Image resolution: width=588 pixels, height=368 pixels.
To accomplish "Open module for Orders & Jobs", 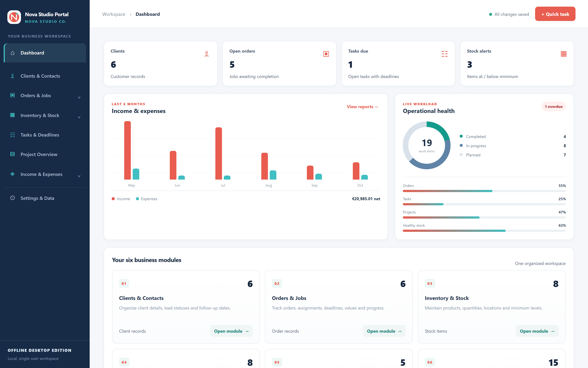I will point(384,331).
